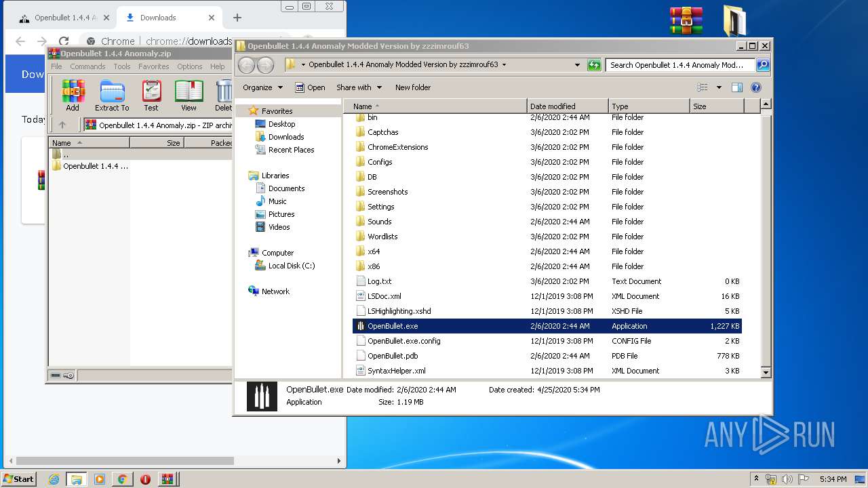Screen dimensions: 868x488
Task: Sort files by Name column
Action: pos(435,106)
